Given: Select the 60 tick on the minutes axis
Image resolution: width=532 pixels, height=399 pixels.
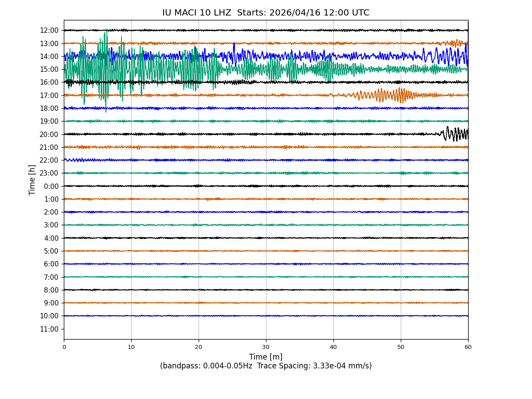Looking at the screenshot, I should click(x=468, y=347).
